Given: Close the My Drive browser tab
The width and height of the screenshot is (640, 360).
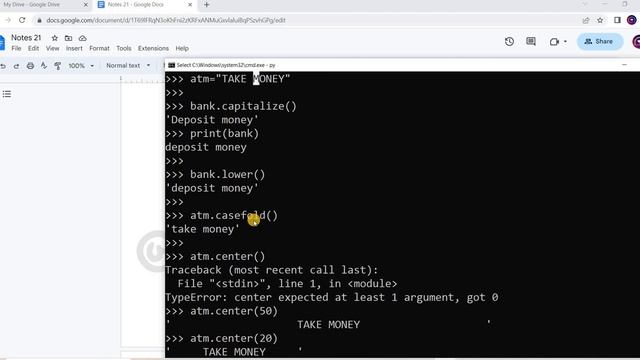Looking at the screenshot, I should [x=86, y=5].
